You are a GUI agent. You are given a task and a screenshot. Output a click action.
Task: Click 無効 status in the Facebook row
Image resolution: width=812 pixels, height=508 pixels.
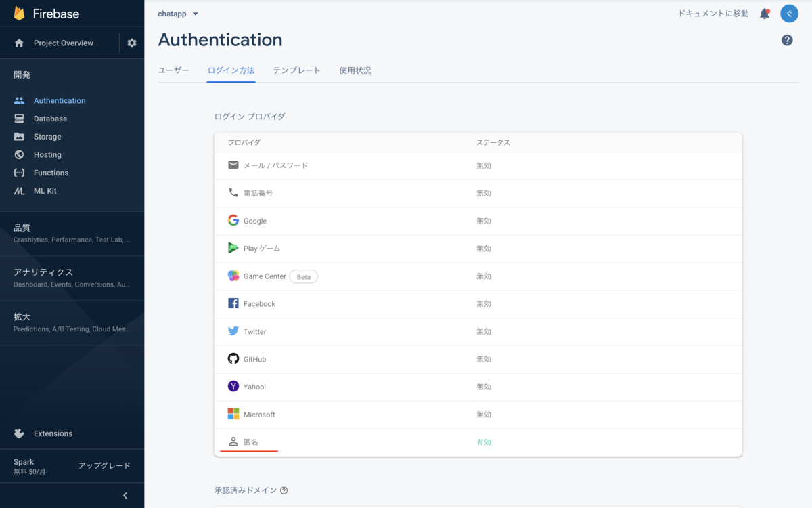(484, 303)
